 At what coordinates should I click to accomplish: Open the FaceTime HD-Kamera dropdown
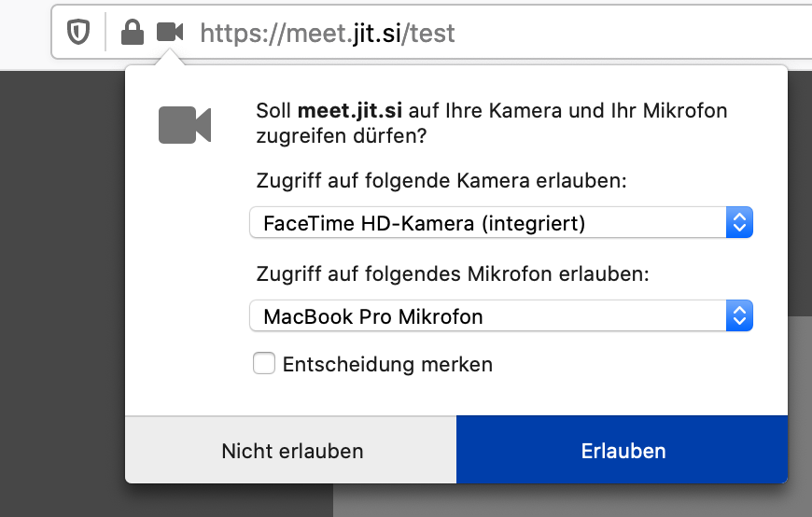pos(487,223)
